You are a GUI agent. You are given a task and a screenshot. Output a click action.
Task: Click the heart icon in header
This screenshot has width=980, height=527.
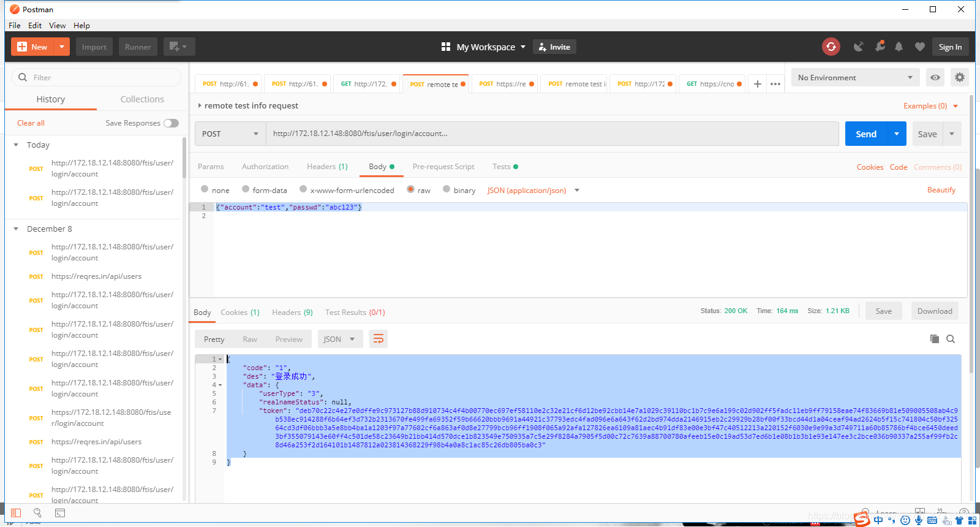pyautogui.click(x=920, y=47)
